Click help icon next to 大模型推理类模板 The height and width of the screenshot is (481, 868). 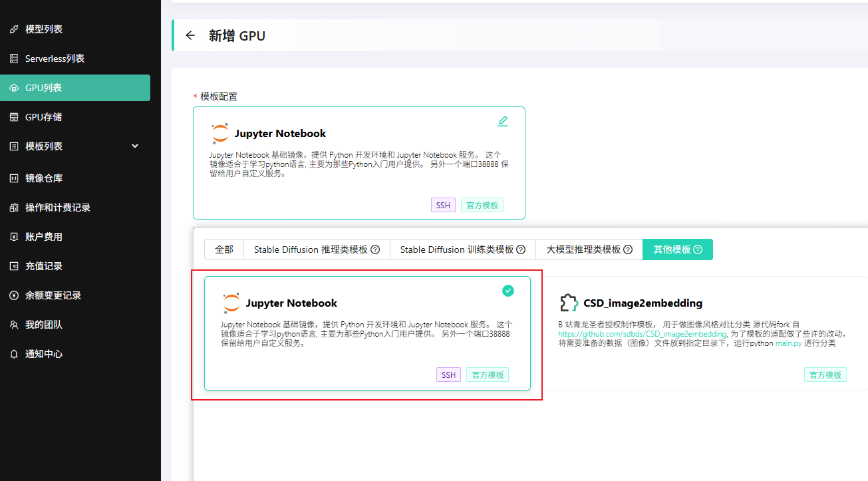pos(627,249)
